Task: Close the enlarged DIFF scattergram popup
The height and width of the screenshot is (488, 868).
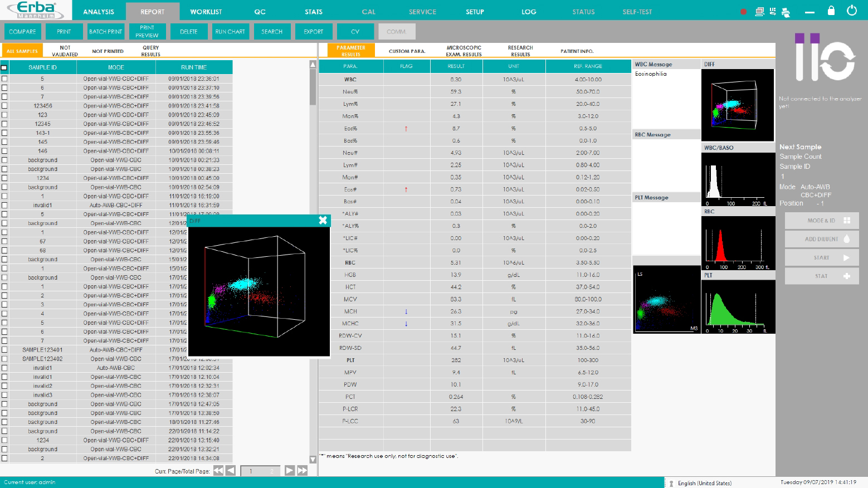Action: pyautogui.click(x=323, y=221)
